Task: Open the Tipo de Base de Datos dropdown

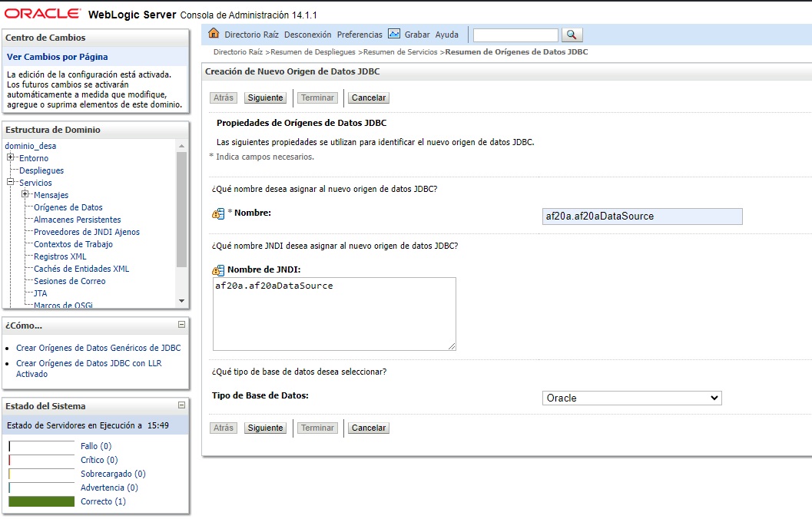Action: pos(631,398)
